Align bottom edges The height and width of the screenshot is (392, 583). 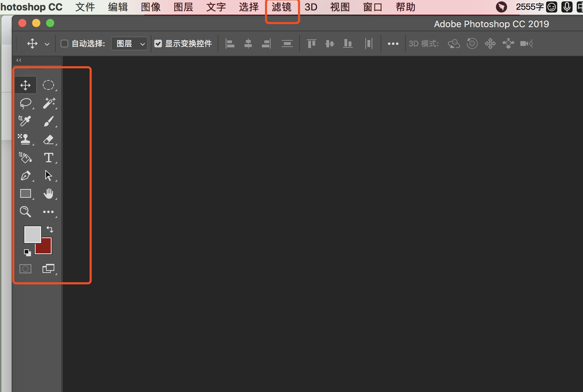[x=348, y=44]
